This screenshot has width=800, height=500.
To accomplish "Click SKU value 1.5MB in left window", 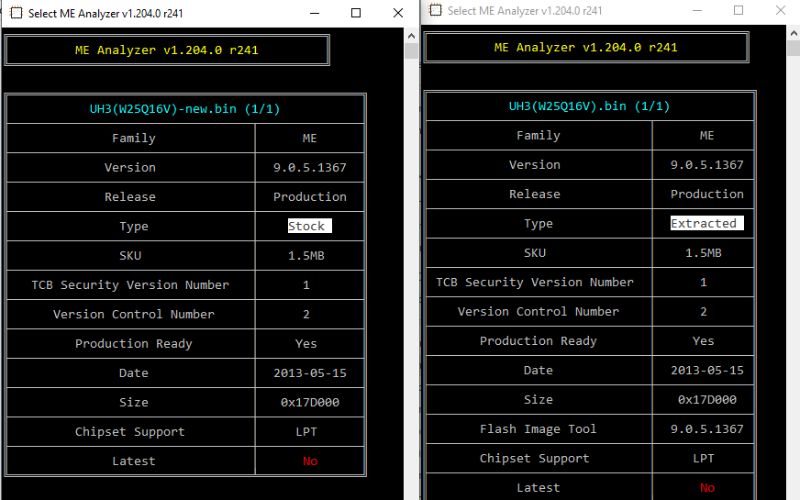I will [306, 256].
